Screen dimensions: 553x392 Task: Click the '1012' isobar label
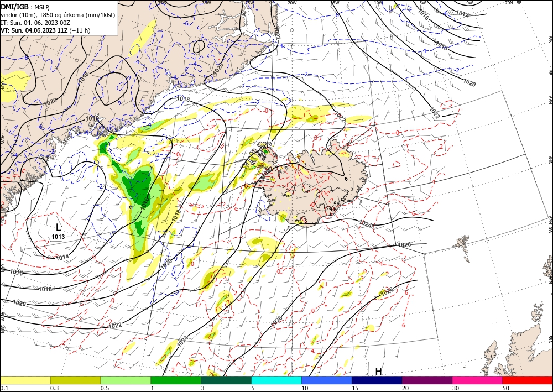(x=462, y=14)
